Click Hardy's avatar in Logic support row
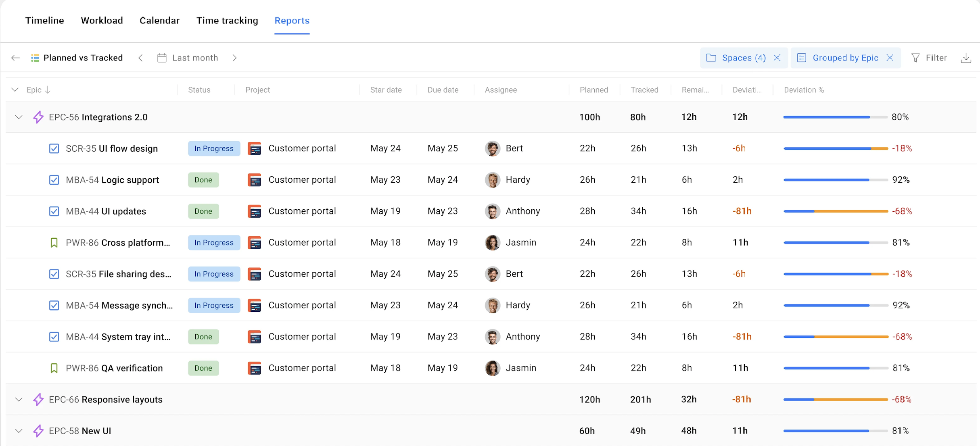The width and height of the screenshot is (980, 446). (492, 180)
